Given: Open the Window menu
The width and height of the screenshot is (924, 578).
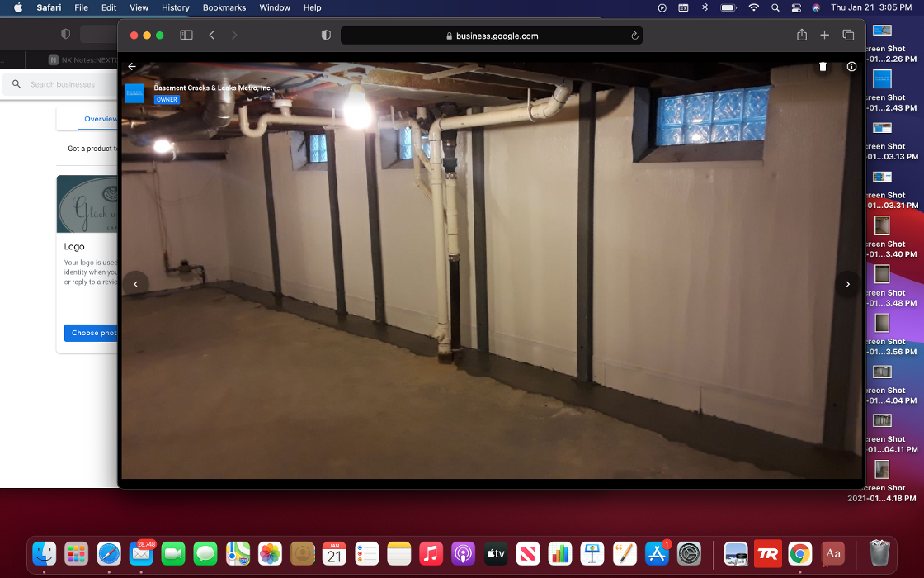Looking at the screenshot, I should [275, 7].
